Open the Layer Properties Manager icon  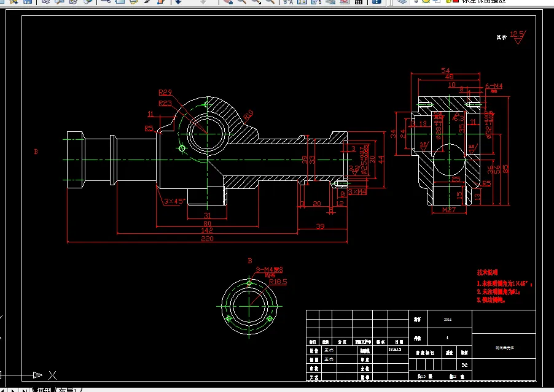[401, 1]
